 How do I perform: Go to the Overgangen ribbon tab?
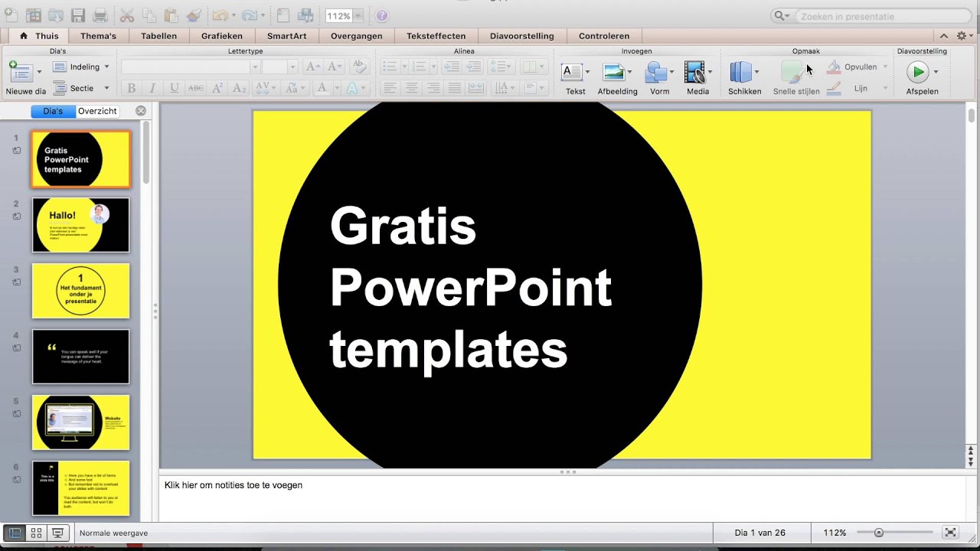(357, 36)
